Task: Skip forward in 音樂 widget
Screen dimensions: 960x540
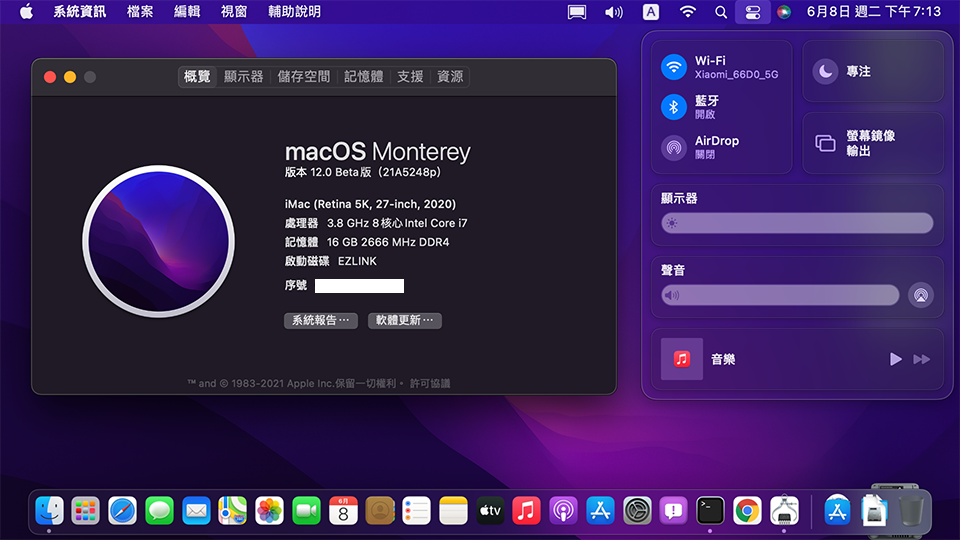Action: [x=921, y=359]
